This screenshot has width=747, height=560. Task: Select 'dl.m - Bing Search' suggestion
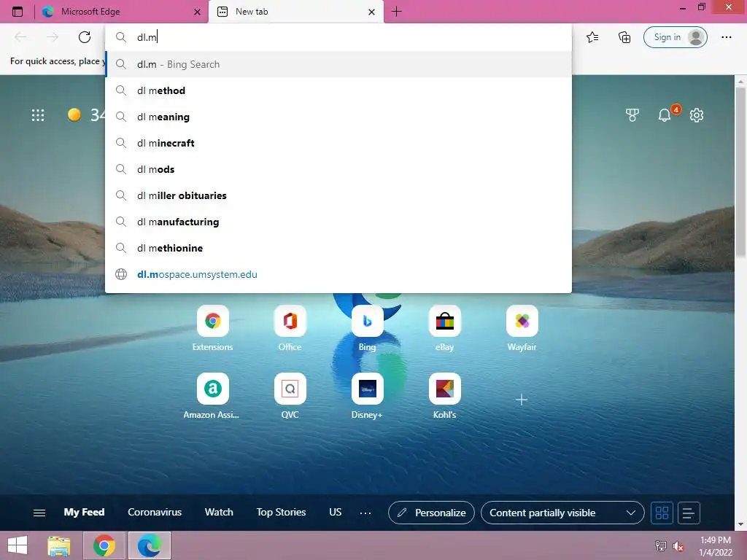coord(338,64)
